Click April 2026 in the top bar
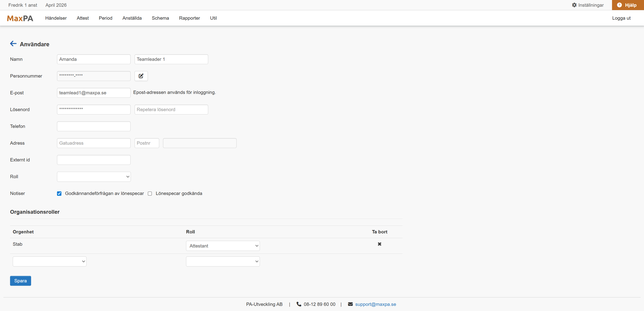Viewport: 644px width, 311px height. tap(56, 5)
